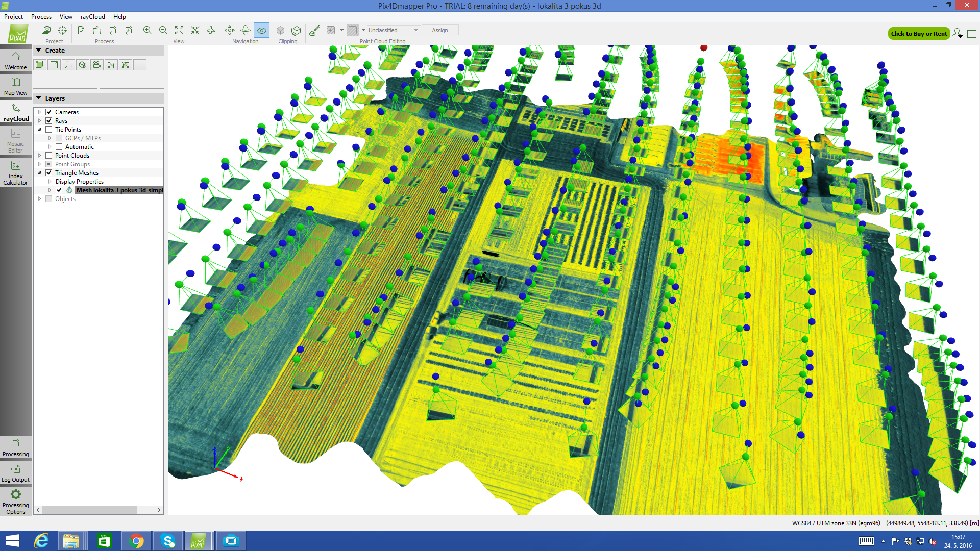Open the GCP/MTP manager target icon
Viewport: 980px width, 551px height.
coord(62,30)
